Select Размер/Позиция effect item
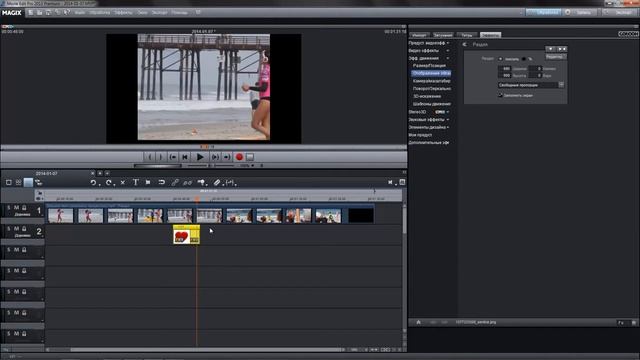The image size is (640, 360). [x=429, y=66]
